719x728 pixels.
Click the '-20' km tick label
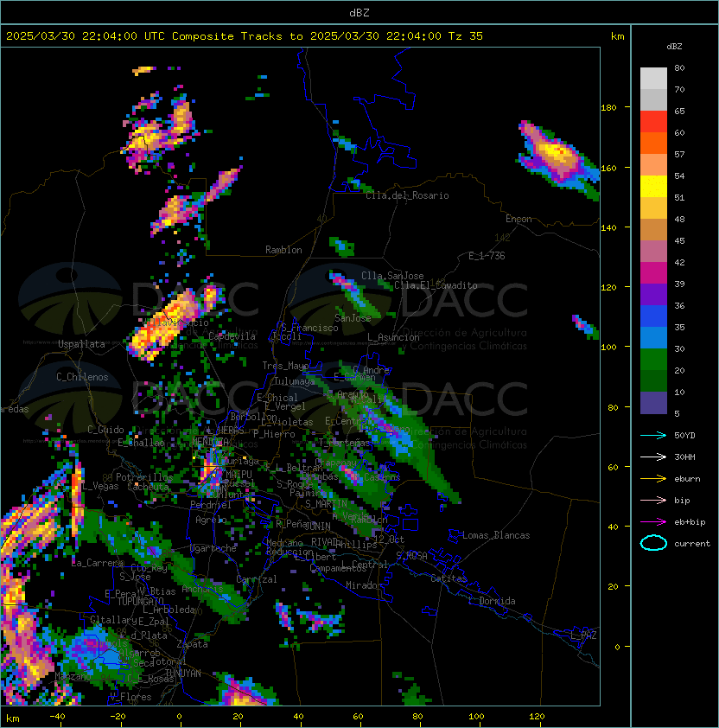click(118, 717)
